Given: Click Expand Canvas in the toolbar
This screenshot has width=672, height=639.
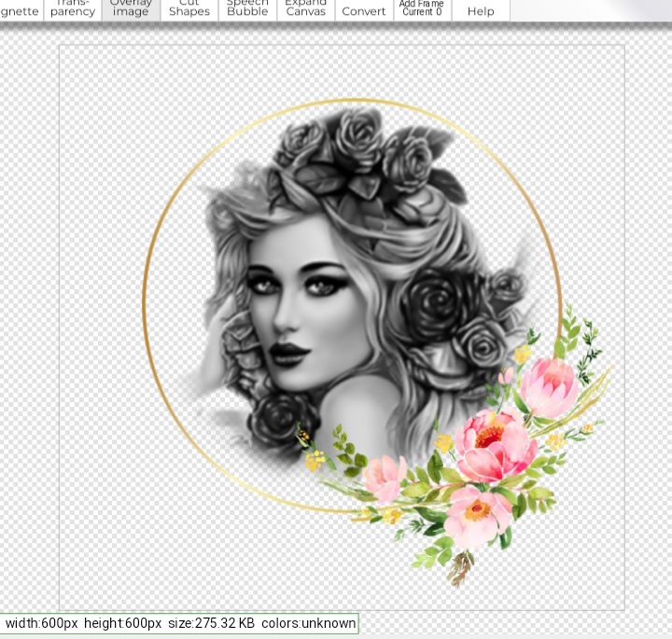Looking at the screenshot, I should point(306,9).
